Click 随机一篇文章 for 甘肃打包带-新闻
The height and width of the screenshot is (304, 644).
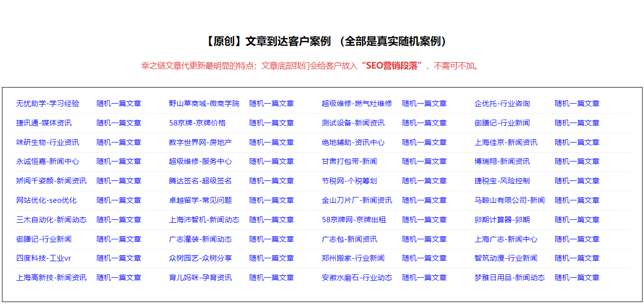pos(424,161)
